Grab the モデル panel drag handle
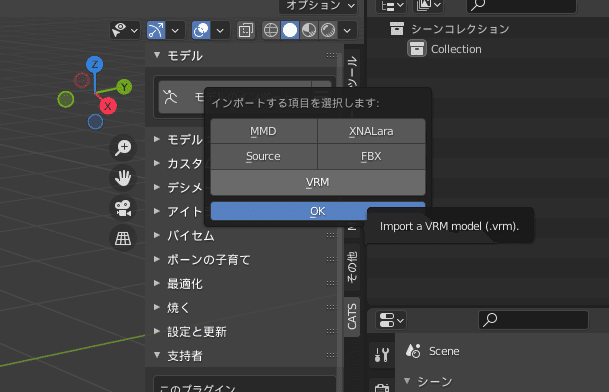This screenshot has height=392, width=609. click(x=331, y=55)
